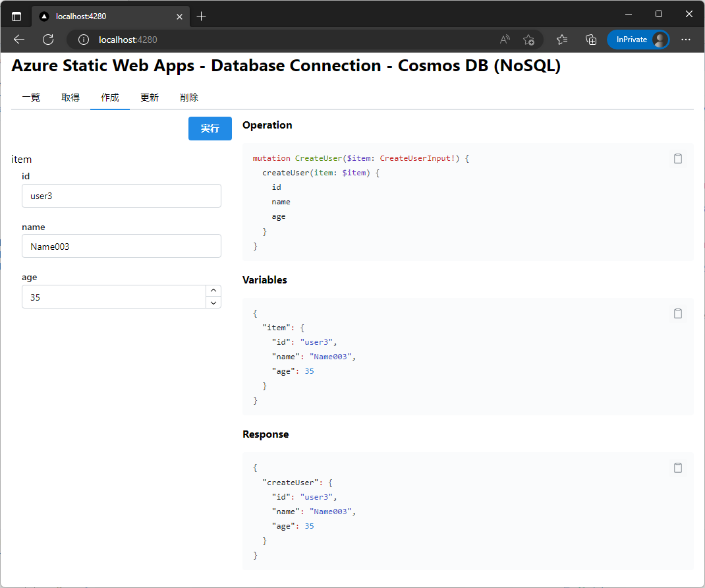Open browser Favorites list
Image resolution: width=705 pixels, height=588 pixels.
[x=562, y=40]
